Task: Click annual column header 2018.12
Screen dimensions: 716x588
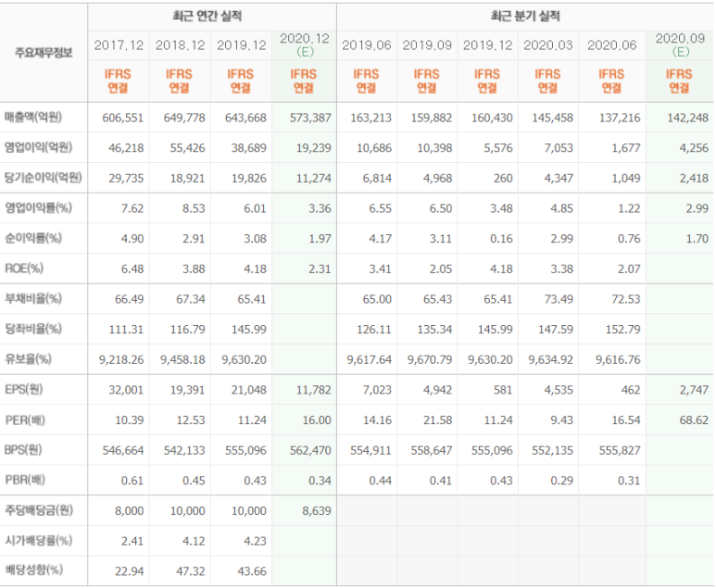Action: pos(180,45)
